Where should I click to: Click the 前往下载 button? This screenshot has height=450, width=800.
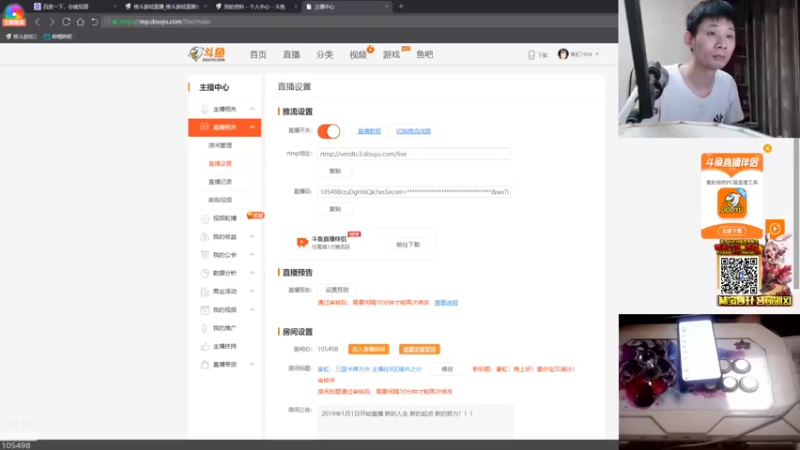[408, 244]
